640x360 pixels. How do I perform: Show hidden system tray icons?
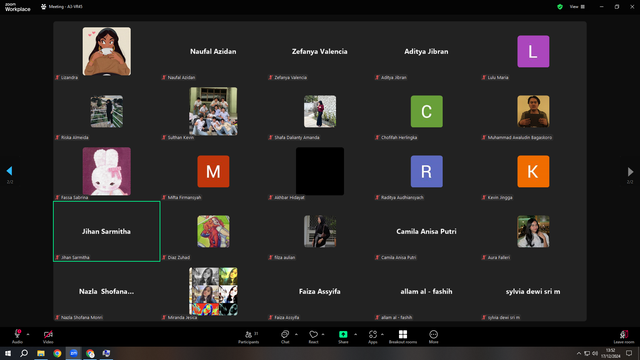click(x=578, y=353)
